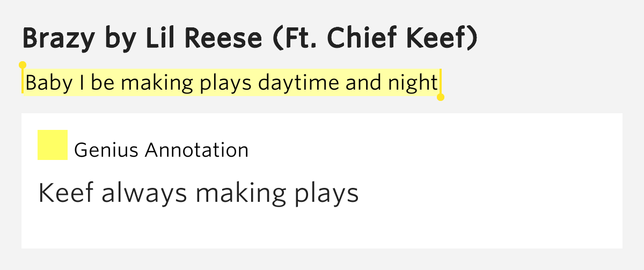Click the highlight end handle dot below lyric
The image size is (644, 270).
[x=441, y=97]
